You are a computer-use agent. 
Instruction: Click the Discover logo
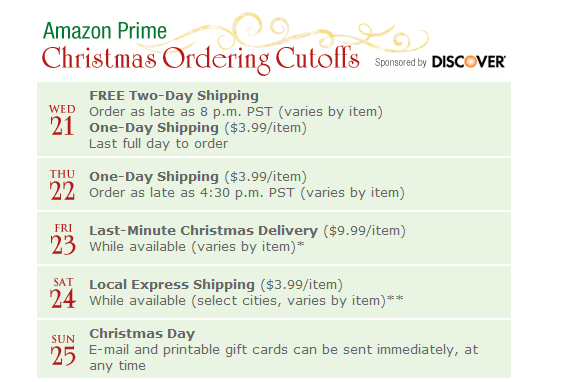[469, 62]
